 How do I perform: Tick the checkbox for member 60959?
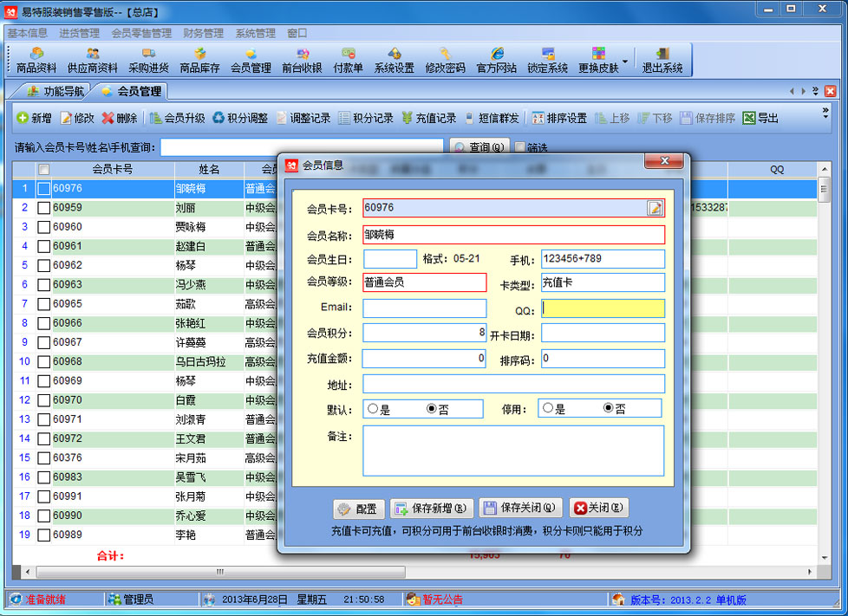(x=43, y=208)
